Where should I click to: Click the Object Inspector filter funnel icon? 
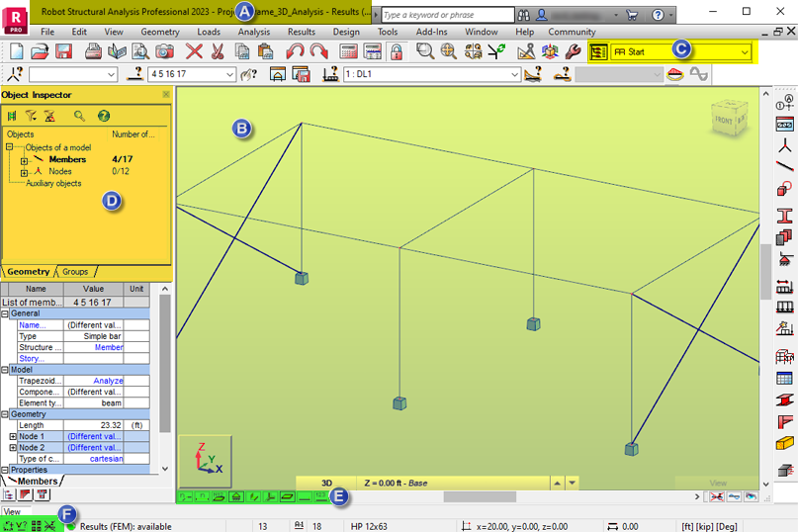click(31, 116)
